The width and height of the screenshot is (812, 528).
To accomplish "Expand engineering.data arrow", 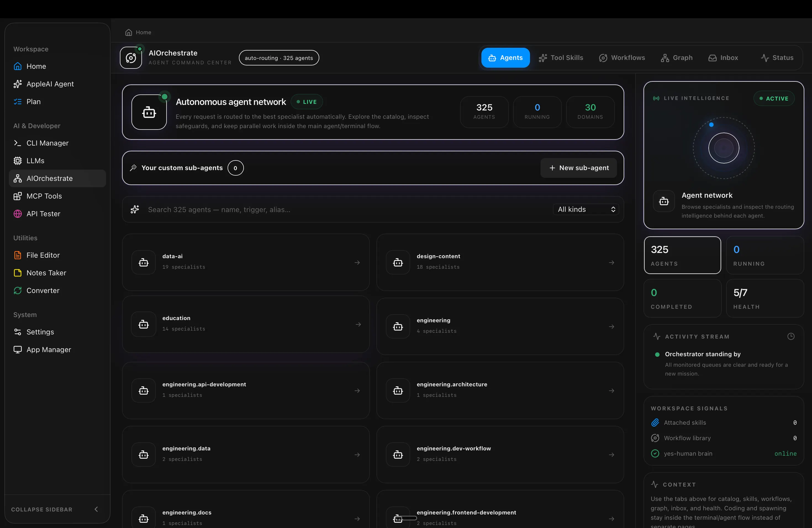I will [x=357, y=455].
